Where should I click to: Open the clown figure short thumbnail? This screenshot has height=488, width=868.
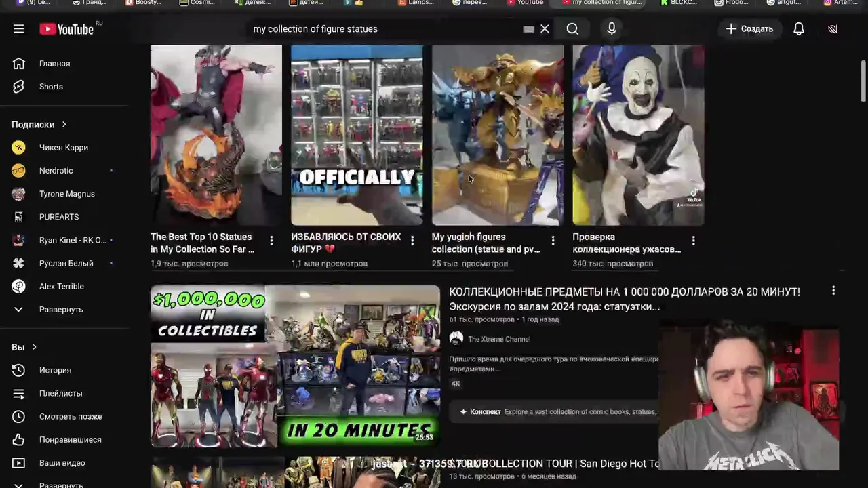(x=638, y=135)
